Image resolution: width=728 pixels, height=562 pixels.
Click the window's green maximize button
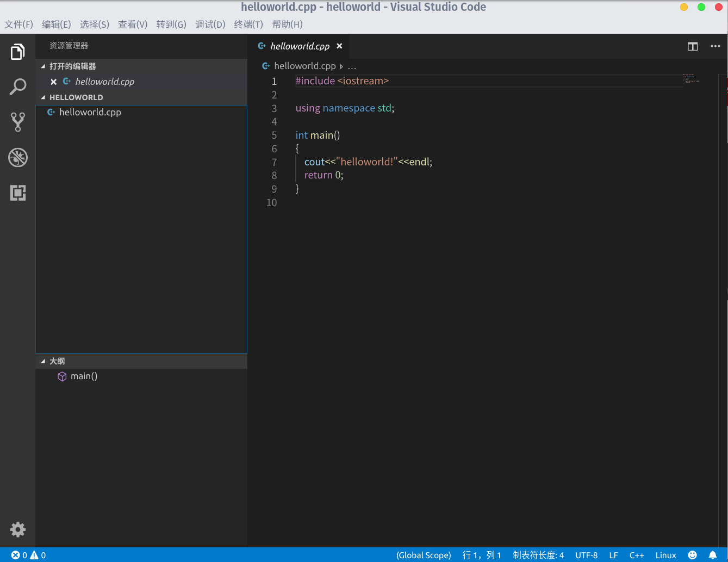pos(701,7)
